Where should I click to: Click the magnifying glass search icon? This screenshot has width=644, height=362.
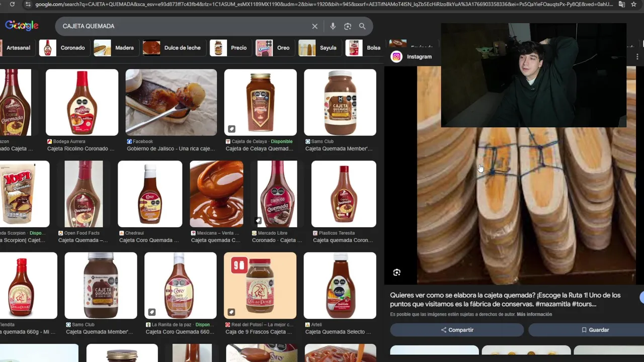click(x=362, y=26)
